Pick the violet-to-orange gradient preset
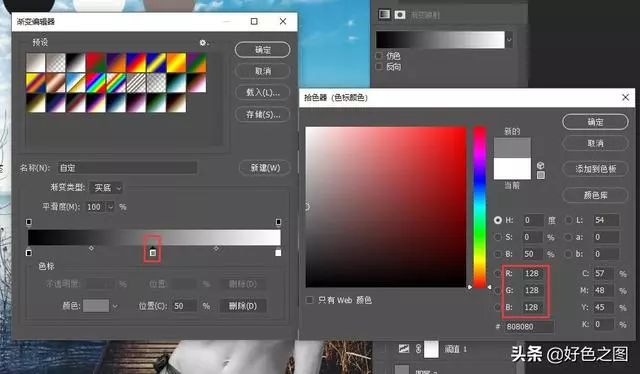640x374 pixels. [116, 62]
